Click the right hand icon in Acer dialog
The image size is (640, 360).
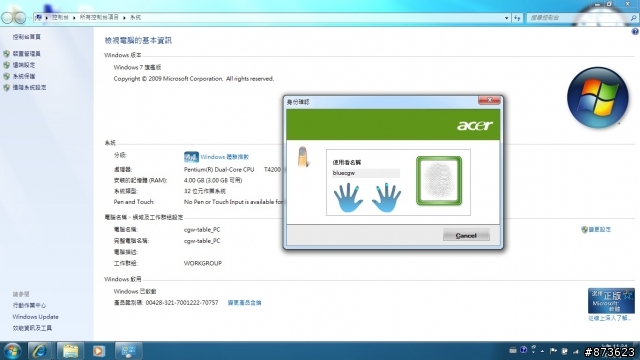tap(386, 198)
